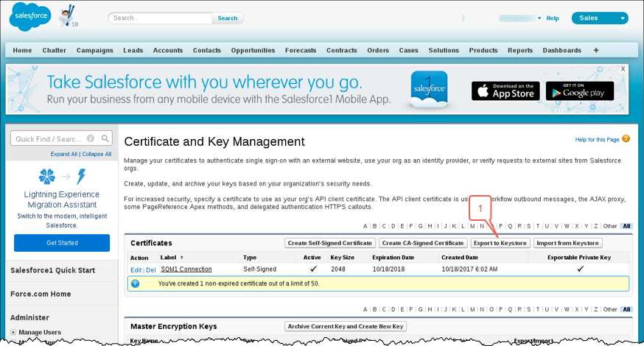This screenshot has height=346, width=644.
Task: Open the Google Play badge
Action: (x=580, y=91)
